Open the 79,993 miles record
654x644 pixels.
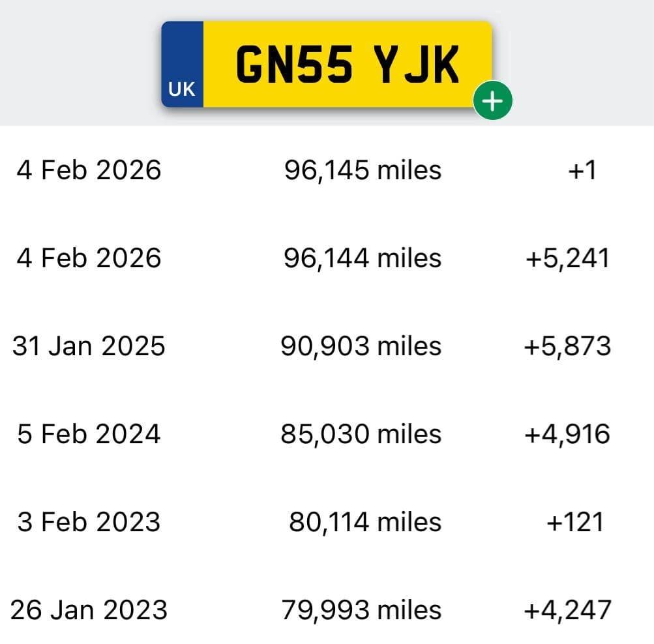pyautogui.click(x=361, y=610)
